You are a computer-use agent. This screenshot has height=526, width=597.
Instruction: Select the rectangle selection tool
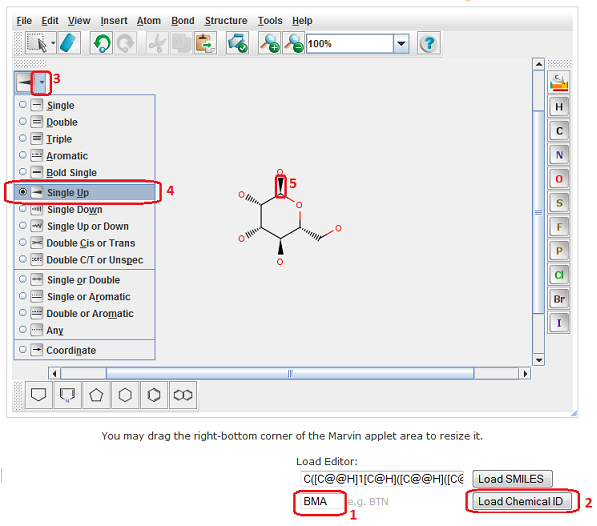(37, 43)
